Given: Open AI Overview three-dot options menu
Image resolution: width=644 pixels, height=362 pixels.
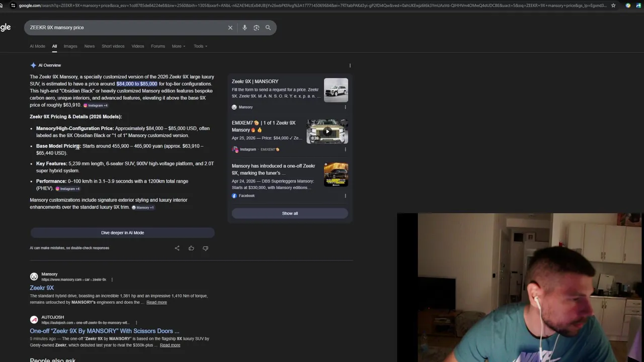Looking at the screenshot, I should point(350,65).
